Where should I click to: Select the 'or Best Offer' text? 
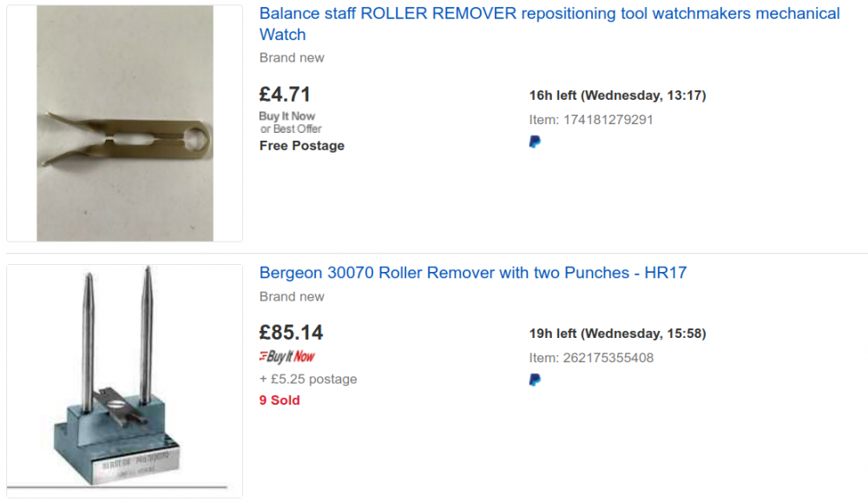click(291, 129)
